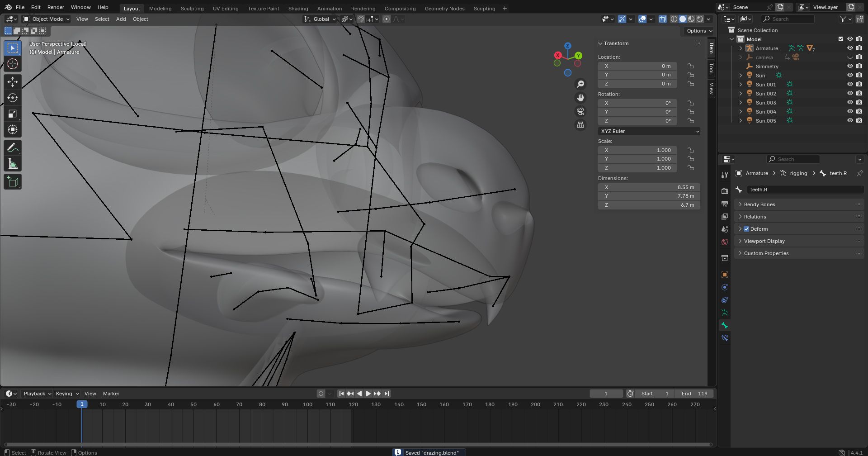868x456 pixels.
Task: Click the timeline scrollbar at the bottom
Action: point(357,444)
